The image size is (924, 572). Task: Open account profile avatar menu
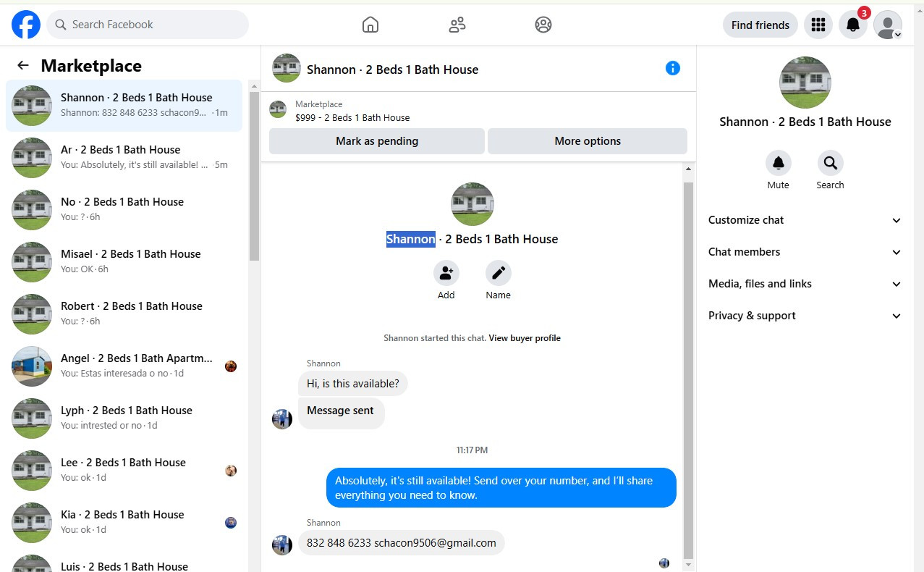tap(888, 25)
